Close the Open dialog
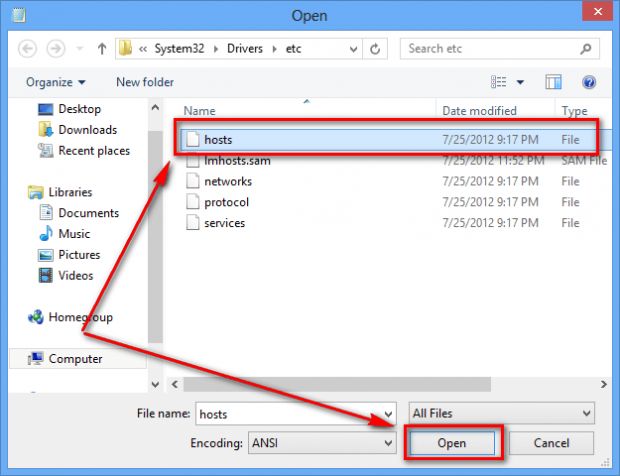Viewport: 620px width, 476px height. pos(598,11)
